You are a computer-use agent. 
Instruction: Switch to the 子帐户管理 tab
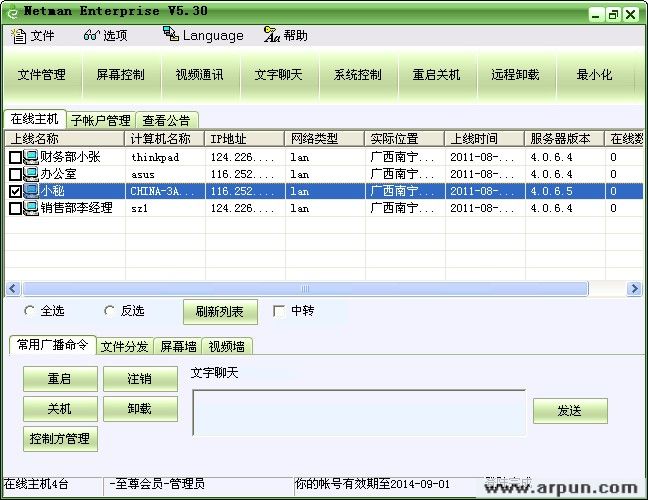pyautogui.click(x=100, y=120)
